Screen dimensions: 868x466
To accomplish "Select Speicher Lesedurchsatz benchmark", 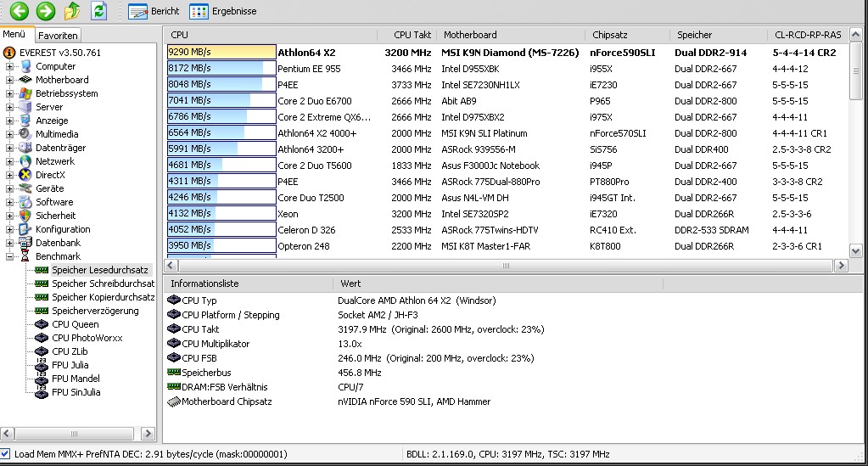I will [99, 271].
